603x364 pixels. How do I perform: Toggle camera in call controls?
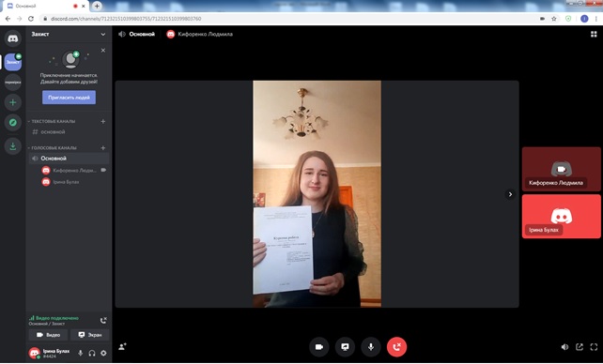click(x=318, y=347)
